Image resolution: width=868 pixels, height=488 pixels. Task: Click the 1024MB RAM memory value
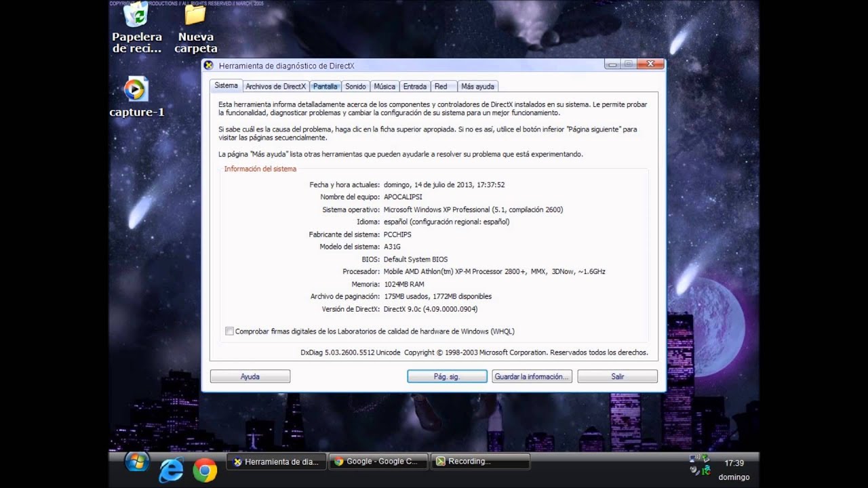tap(404, 284)
